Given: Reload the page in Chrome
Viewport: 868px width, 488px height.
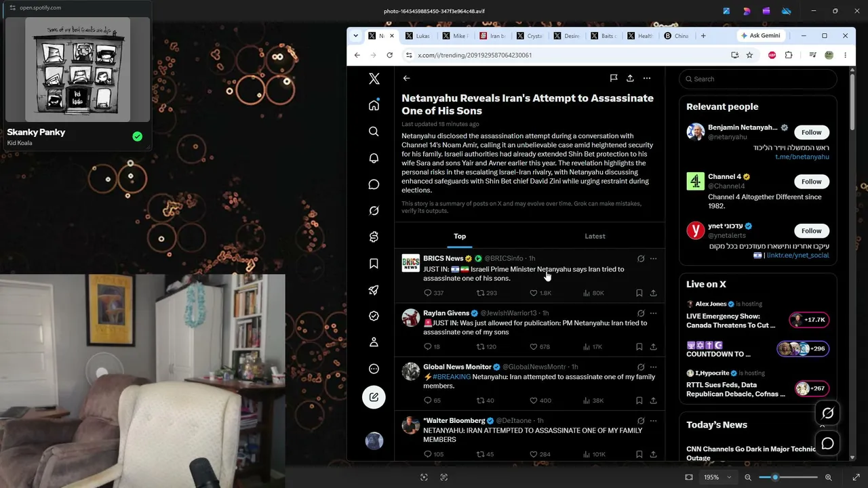Looking at the screenshot, I should tap(389, 55).
